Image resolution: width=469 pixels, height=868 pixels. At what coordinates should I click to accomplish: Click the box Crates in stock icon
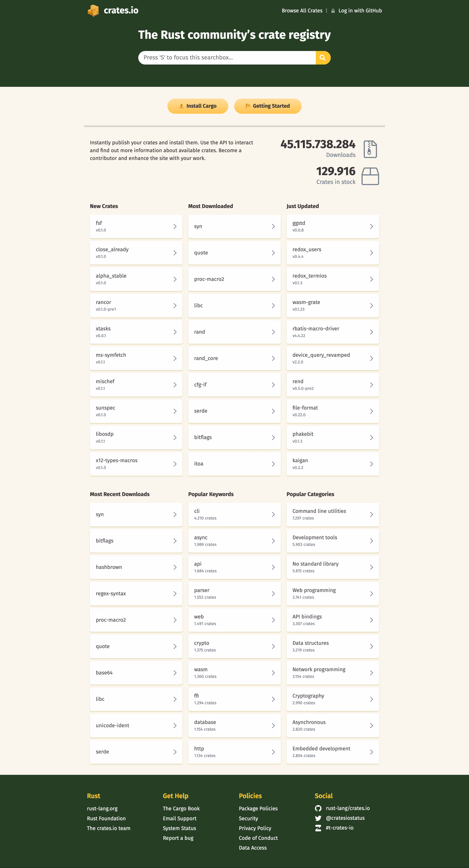pos(370,176)
